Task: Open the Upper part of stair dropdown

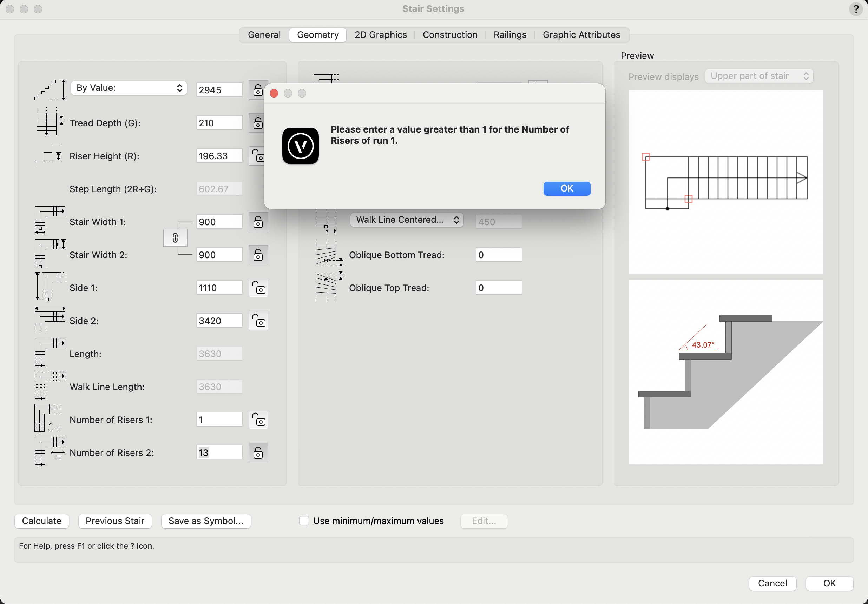Action: coord(759,76)
